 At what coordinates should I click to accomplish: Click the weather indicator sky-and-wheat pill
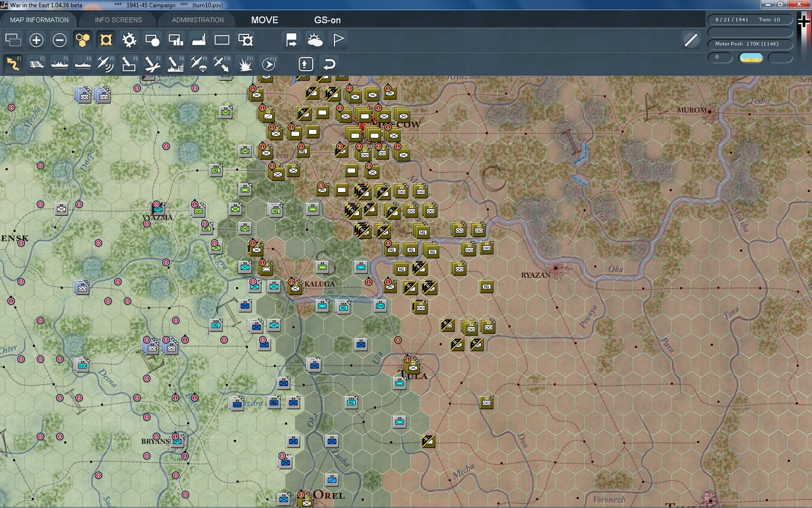(x=751, y=58)
